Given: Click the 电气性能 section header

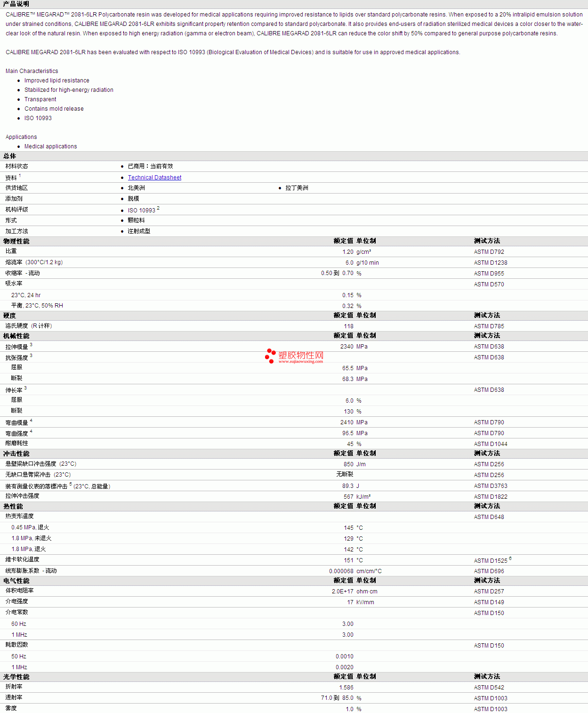Looking at the screenshot, I should (x=16, y=581).
